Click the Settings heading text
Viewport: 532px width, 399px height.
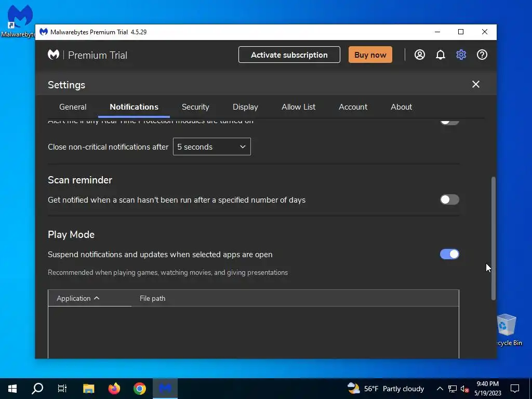coord(66,85)
